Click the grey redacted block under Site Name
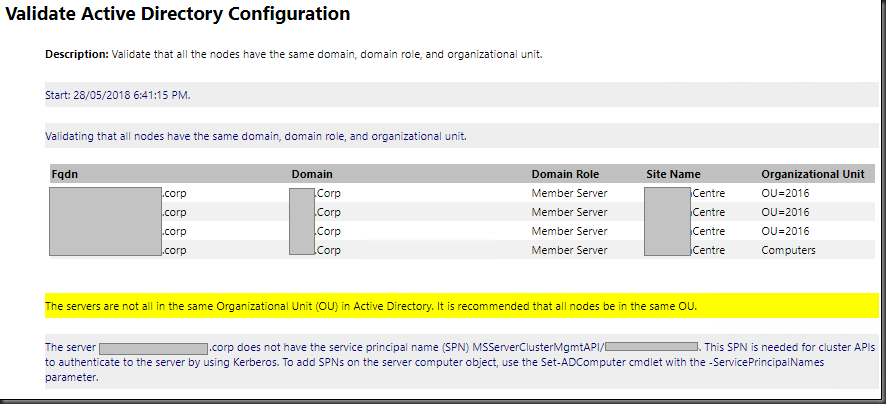Image resolution: width=886 pixels, height=404 pixels. (x=667, y=221)
